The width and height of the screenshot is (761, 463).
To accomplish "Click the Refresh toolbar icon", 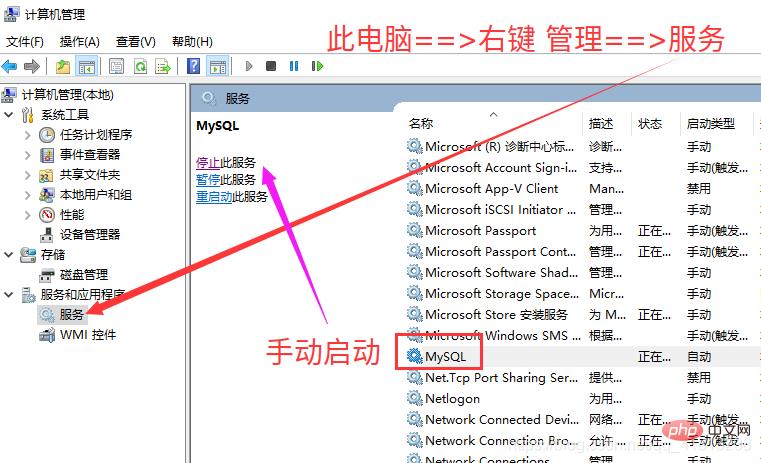I will pyautogui.click(x=141, y=66).
